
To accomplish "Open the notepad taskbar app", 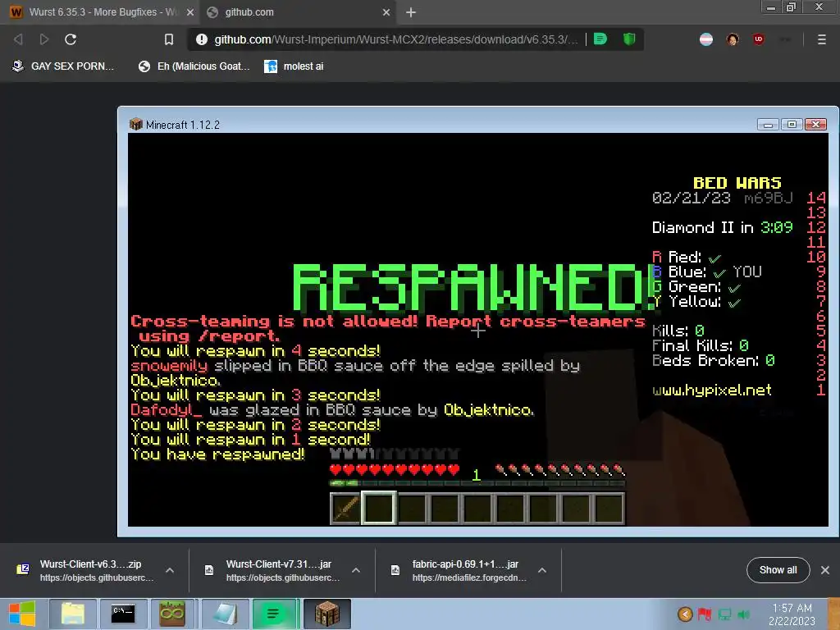I will click(225, 614).
